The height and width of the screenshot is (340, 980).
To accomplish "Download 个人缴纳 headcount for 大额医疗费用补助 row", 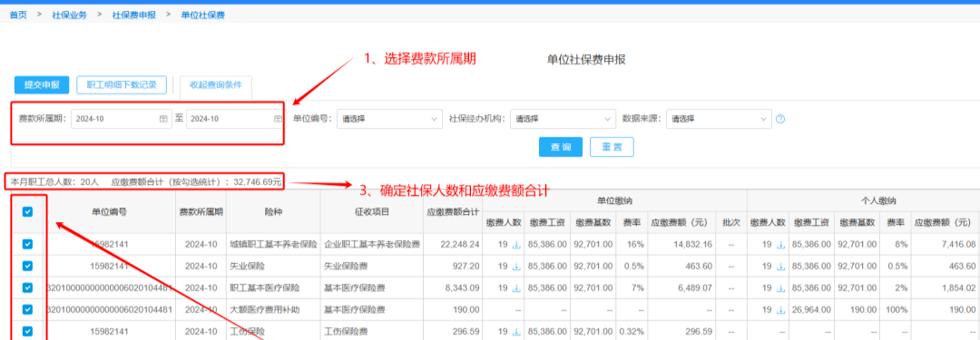I will (780, 310).
